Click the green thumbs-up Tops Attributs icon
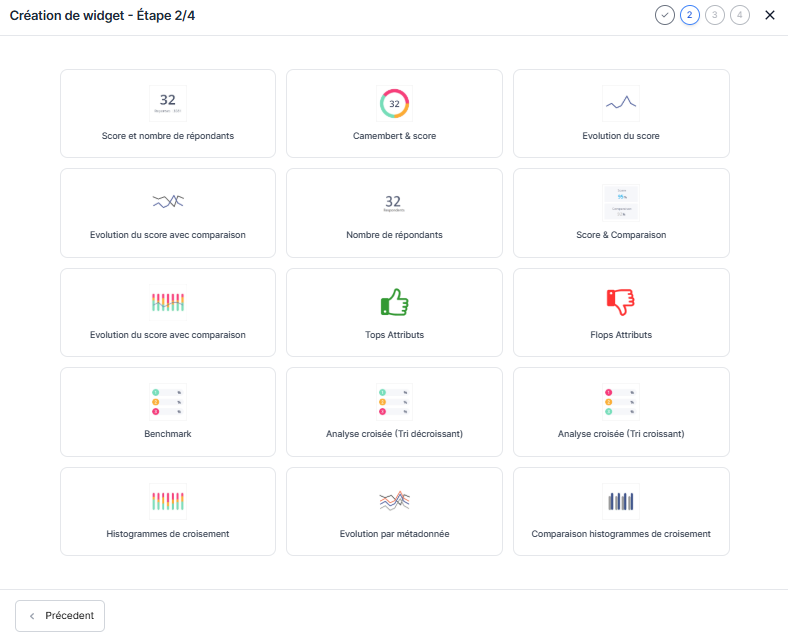788x640 pixels. (394, 302)
